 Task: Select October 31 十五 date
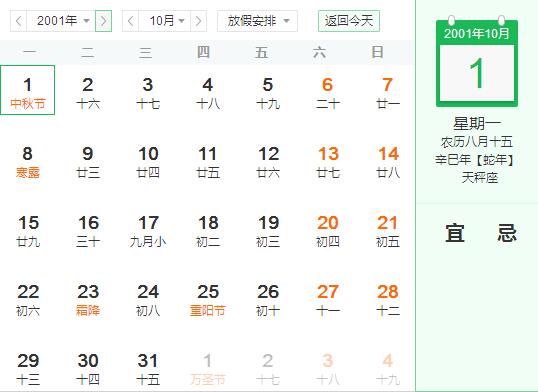pos(148,369)
